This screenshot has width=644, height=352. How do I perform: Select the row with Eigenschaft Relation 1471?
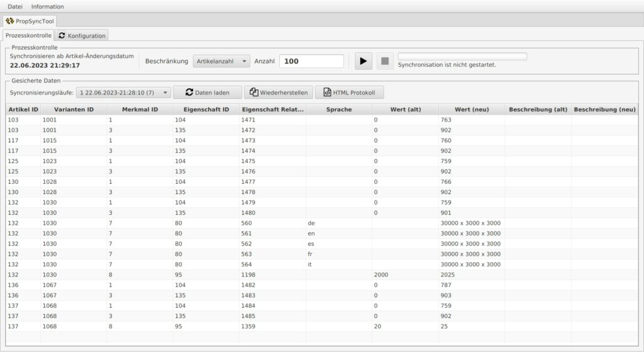click(322, 120)
